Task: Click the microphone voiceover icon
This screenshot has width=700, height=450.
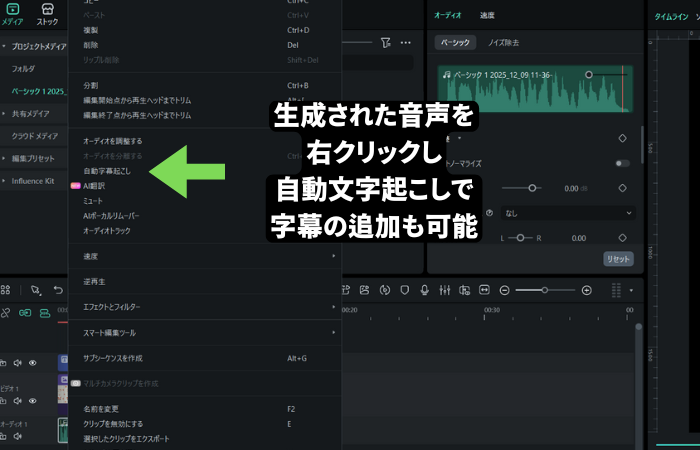Action: [425, 290]
